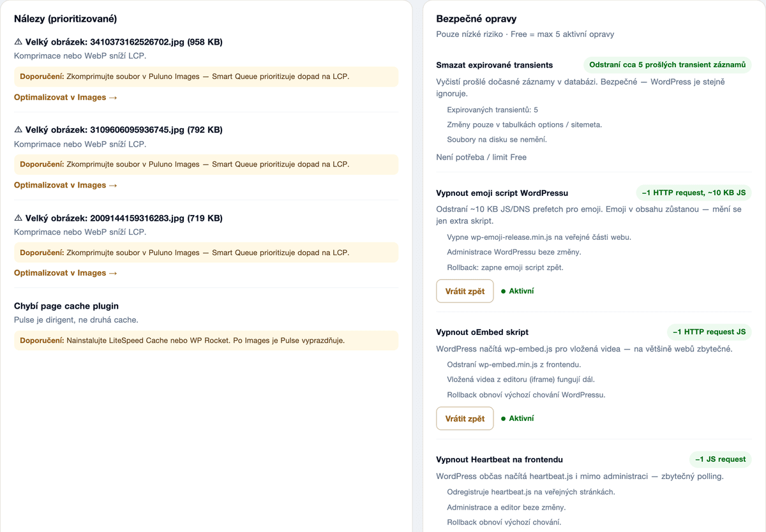Click 'Rollback obnoví výchozí chování WordPressu.'

point(526,395)
